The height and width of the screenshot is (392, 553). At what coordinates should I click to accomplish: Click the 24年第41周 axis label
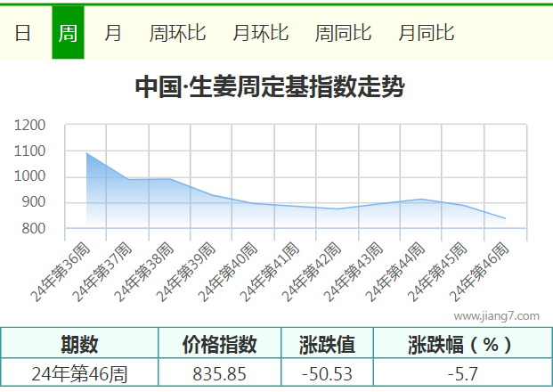[270, 273]
